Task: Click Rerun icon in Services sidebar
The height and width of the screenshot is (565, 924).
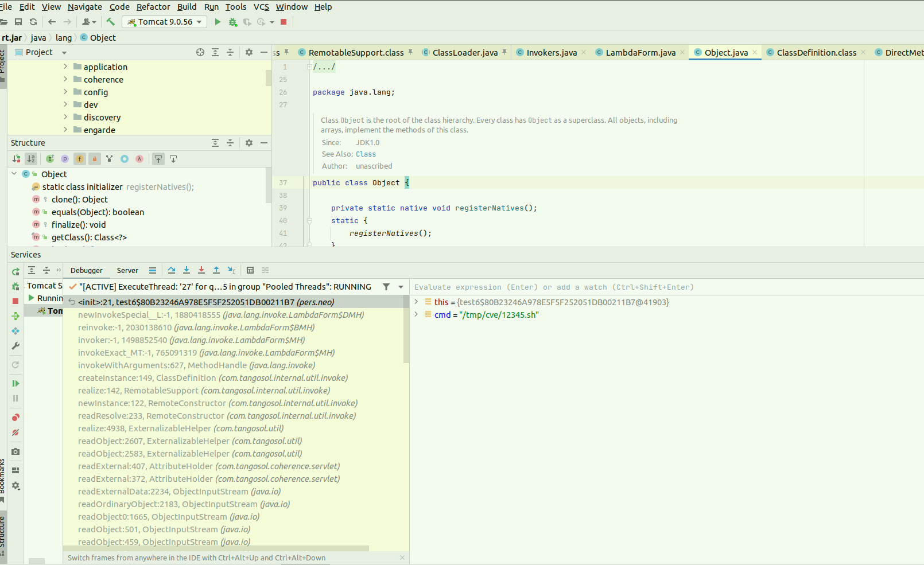Action: (15, 271)
